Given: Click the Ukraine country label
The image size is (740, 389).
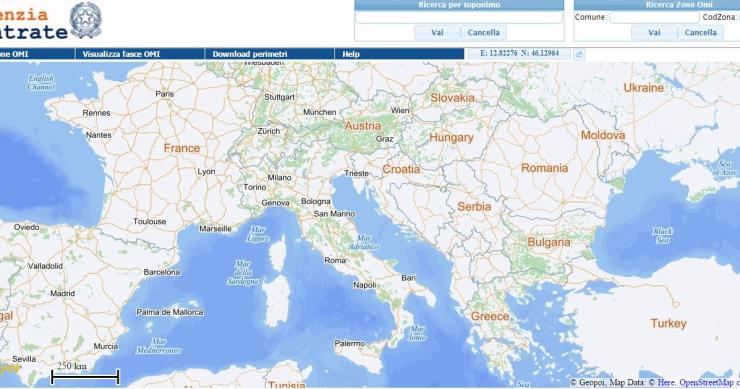Looking at the screenshot, I should pyautogui.click(x=644, y=88).
